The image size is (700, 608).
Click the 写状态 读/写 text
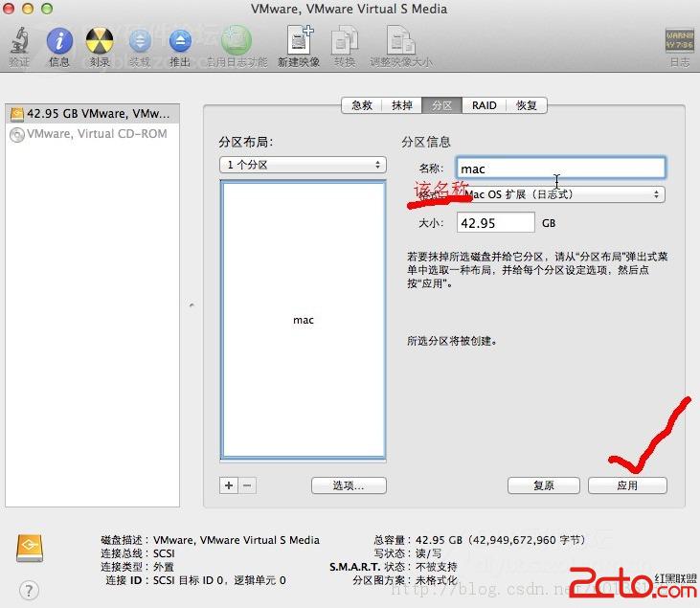[x=408, y=553]
